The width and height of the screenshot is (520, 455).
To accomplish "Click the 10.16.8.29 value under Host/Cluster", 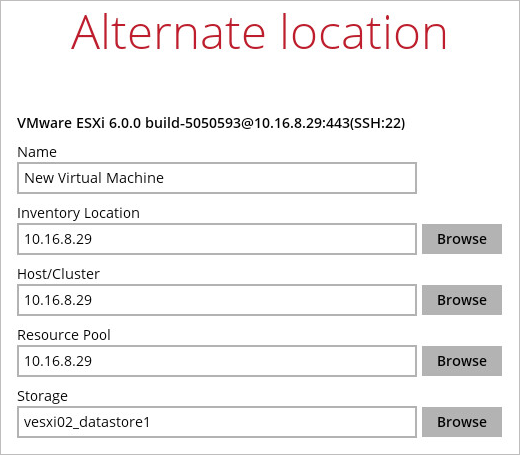I will click(x=58, y=300).
